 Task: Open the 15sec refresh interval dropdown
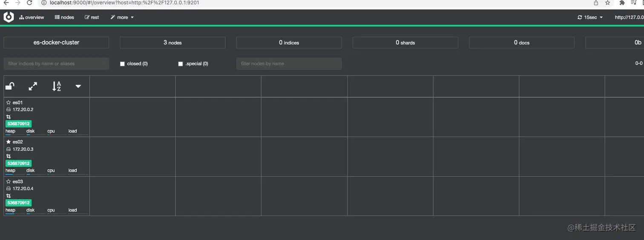(x=590, y=17)
